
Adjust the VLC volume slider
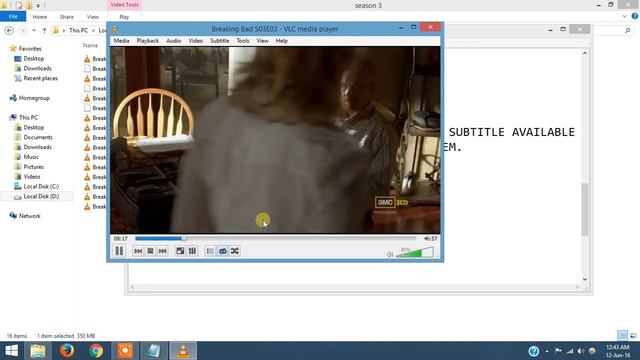[414, 253]
